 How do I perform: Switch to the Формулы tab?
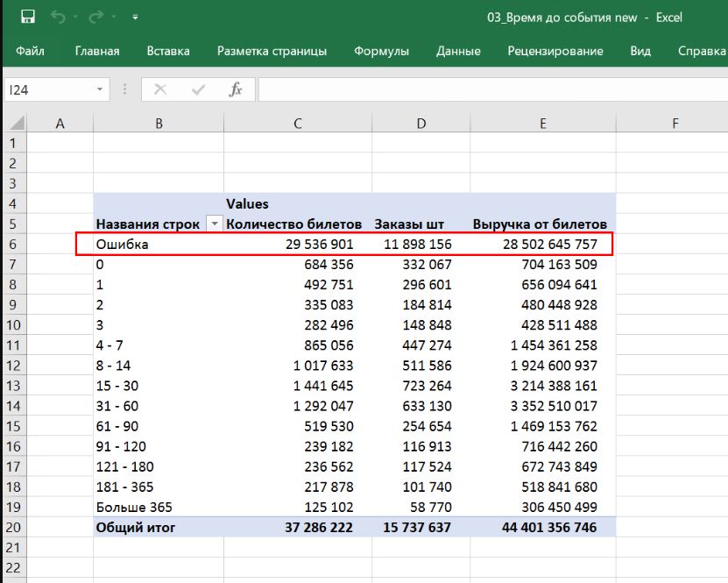[381, 51]
